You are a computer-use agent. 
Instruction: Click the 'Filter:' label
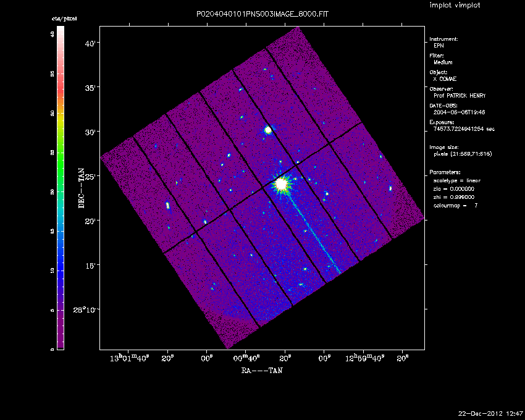click(437, 56)
